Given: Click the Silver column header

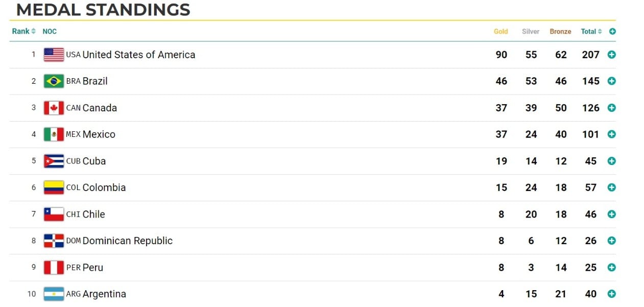Looking at the screenshot, I should coord(531,31).
